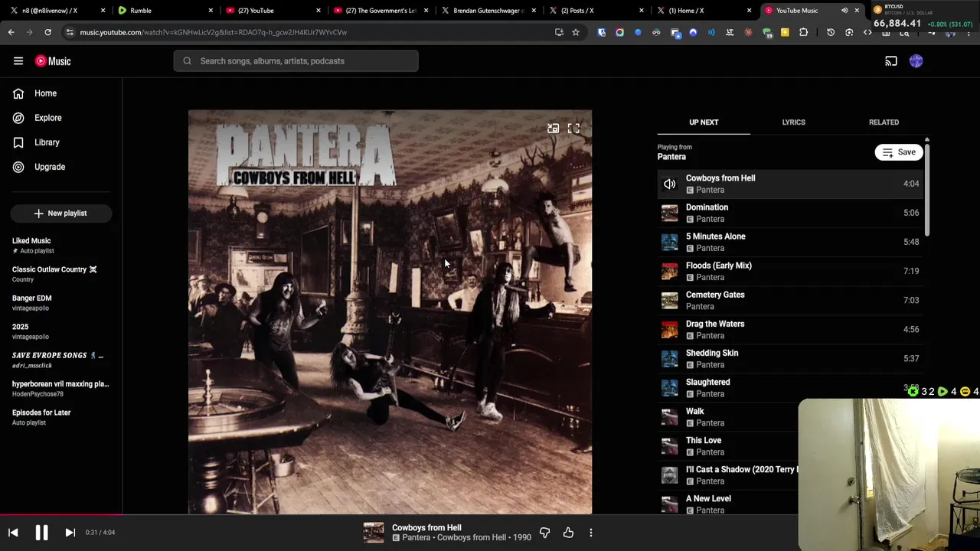Switch to the Related tab

pos(884,122)
